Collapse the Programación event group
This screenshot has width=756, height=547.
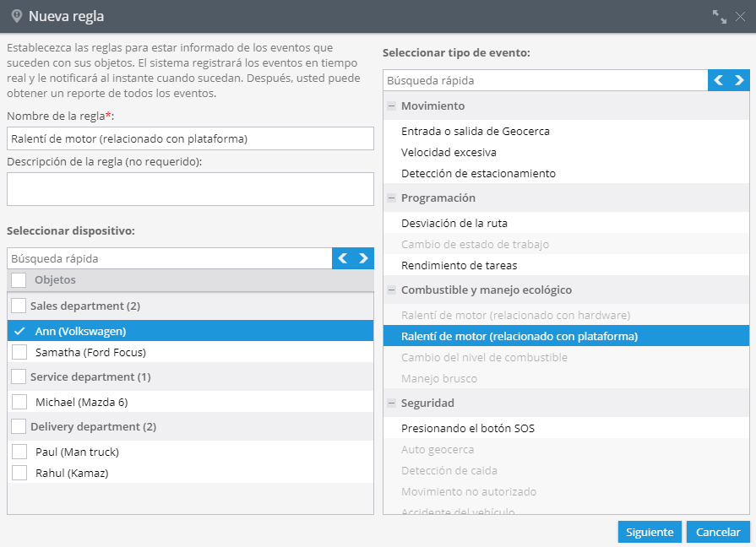click(391, 198)
